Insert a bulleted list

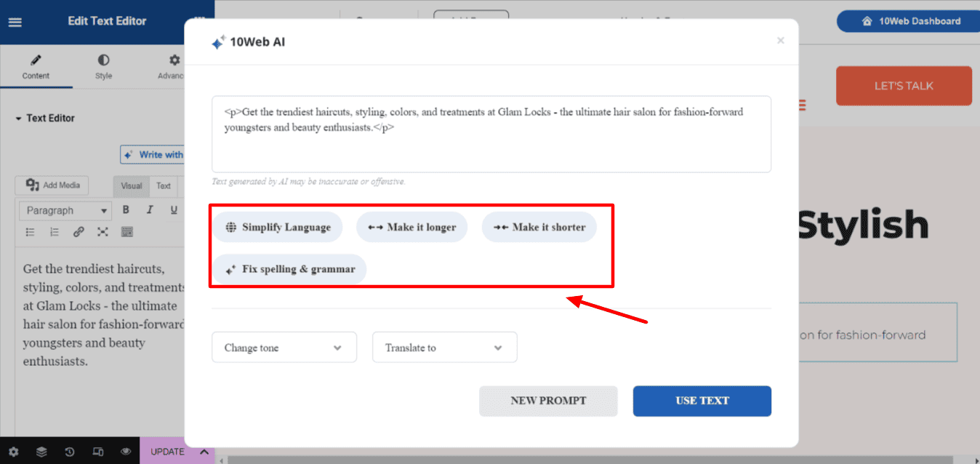[31, 232]
